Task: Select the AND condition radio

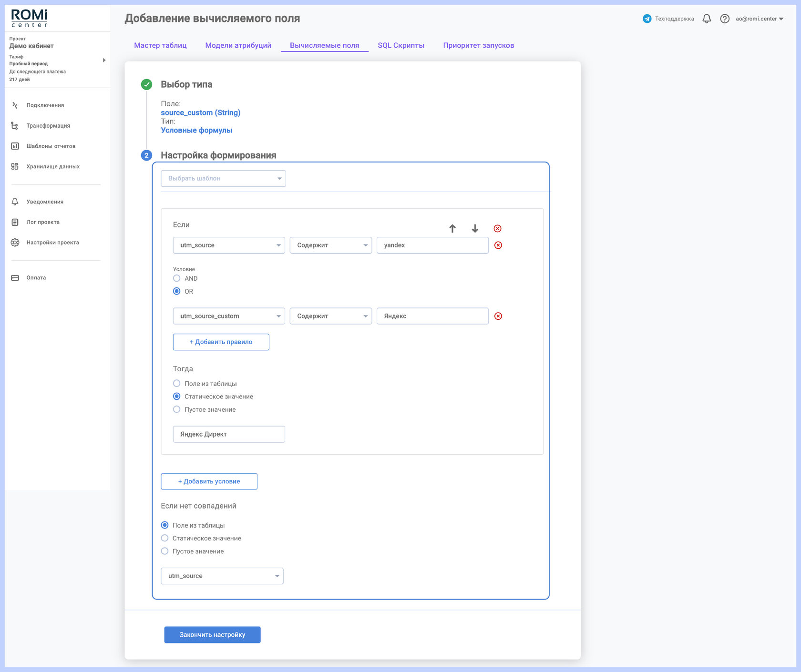Action: [177, 278]
